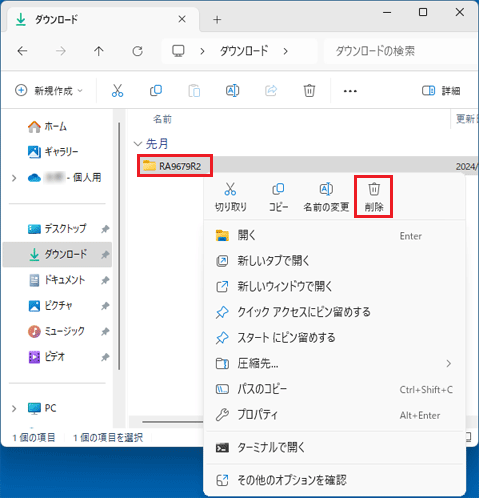Open the 圧縮先... submenu
This screenshot has width=479, height=498.
pos(334,363)
